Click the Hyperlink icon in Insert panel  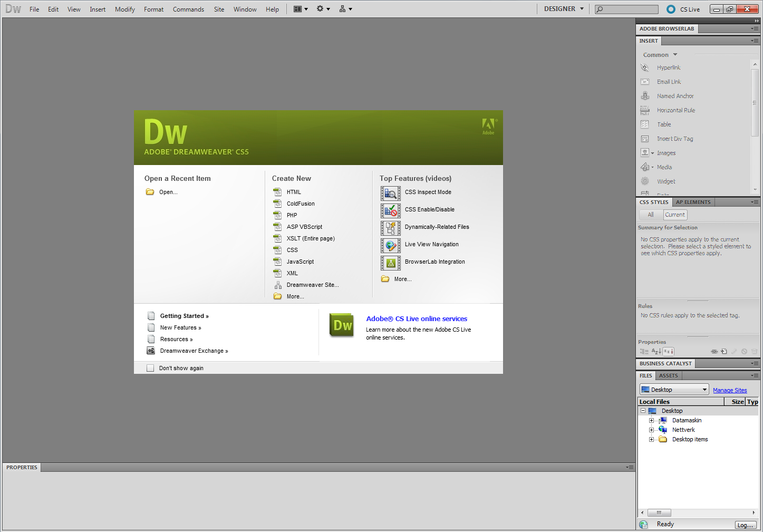(645, 67)
